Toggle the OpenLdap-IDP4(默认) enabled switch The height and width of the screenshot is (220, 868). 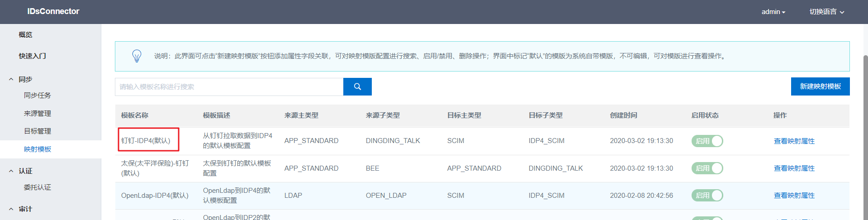coord(707,196)
